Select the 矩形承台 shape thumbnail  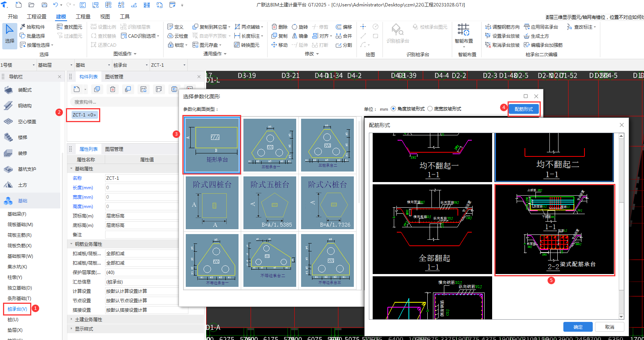(212, 145)
